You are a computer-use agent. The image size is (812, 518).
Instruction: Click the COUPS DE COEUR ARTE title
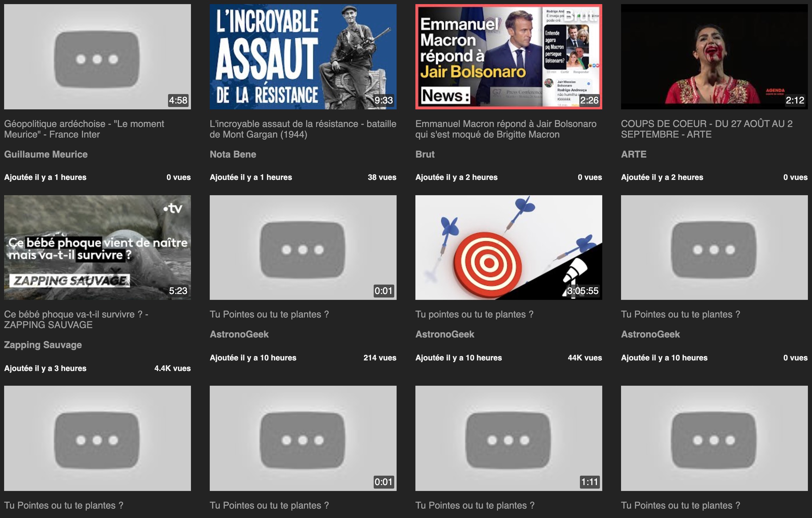click(707, 129)
